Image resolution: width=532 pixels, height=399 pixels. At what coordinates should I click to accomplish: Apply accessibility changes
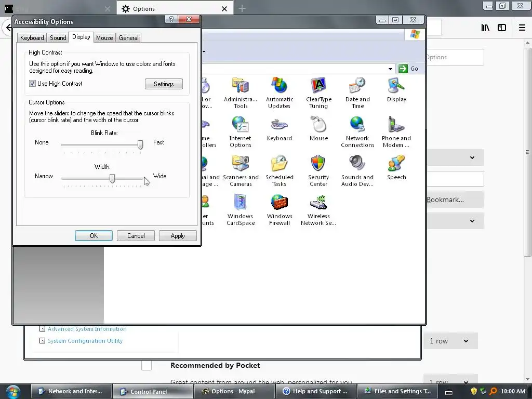(x=178, y=236)
